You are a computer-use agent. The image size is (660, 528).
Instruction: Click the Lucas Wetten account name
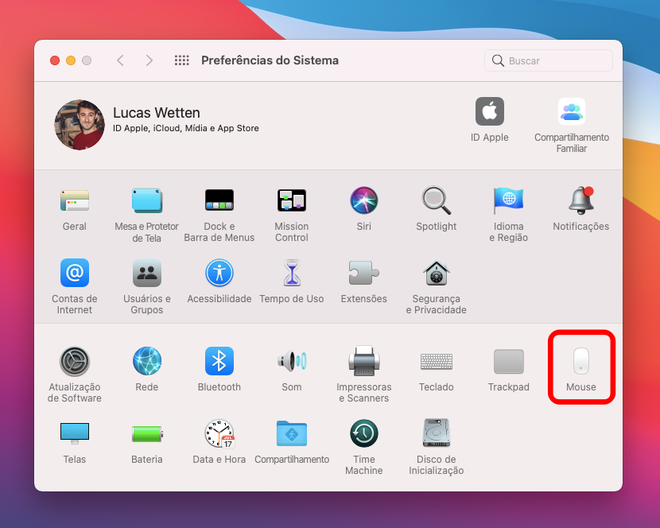pyautogui.click(x=157, y=113)
